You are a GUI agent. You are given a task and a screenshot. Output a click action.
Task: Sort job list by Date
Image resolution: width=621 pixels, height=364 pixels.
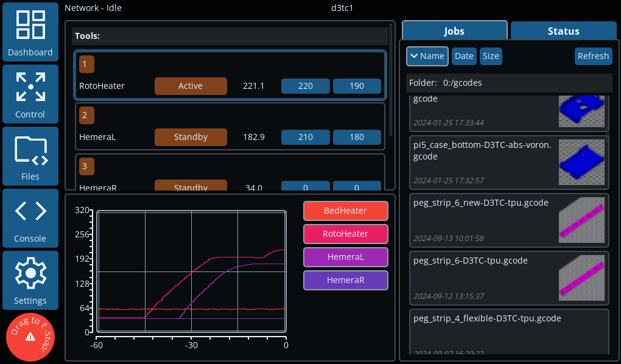coord(464,56)
